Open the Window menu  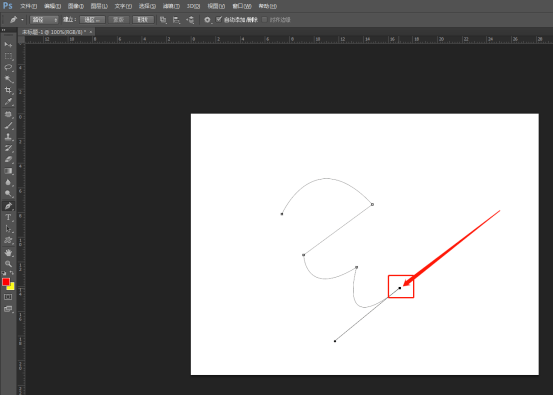coord(242,6)
